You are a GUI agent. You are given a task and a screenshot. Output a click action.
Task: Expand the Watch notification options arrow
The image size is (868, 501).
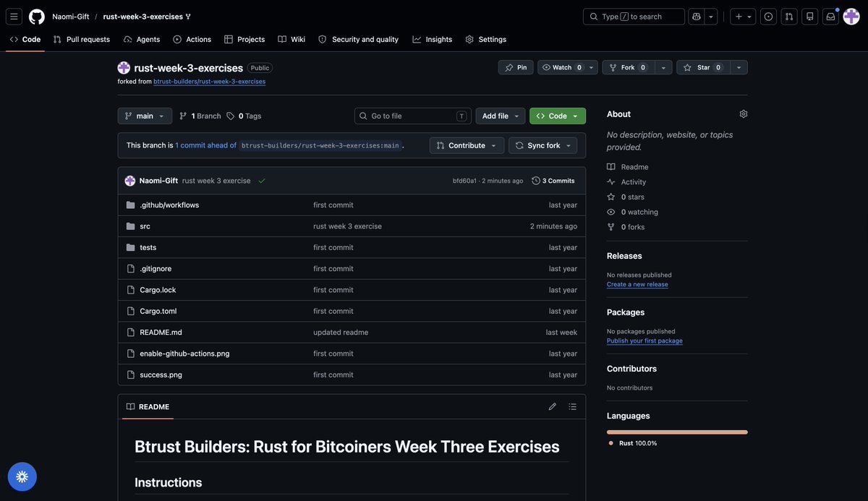(592, 67)
